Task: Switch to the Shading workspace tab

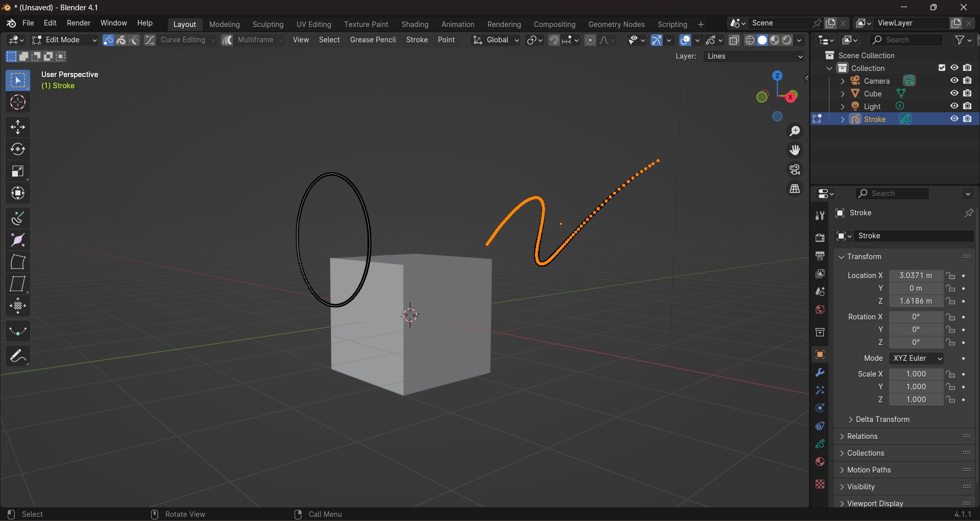Action: [415, 24]
